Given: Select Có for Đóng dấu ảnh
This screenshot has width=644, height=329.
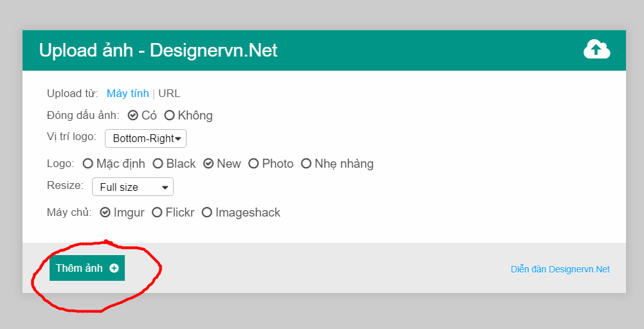Looking at the screenshot, I should click(x=142, y=116).
